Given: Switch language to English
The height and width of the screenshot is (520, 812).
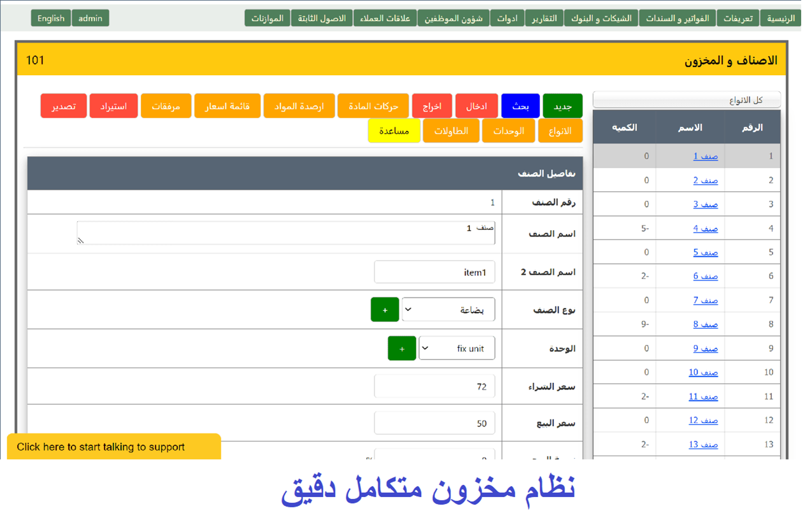Looking at the screenshot, I should point(51,18).
